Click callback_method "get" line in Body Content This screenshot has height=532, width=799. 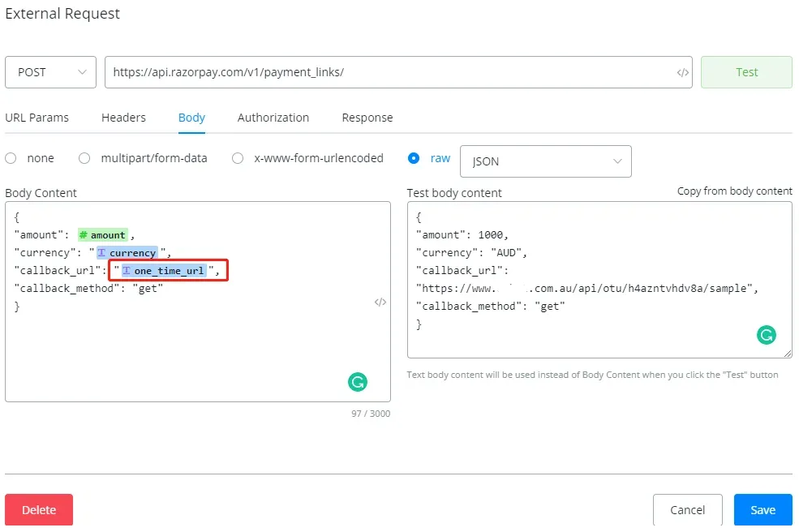click(x=88, y=289)
